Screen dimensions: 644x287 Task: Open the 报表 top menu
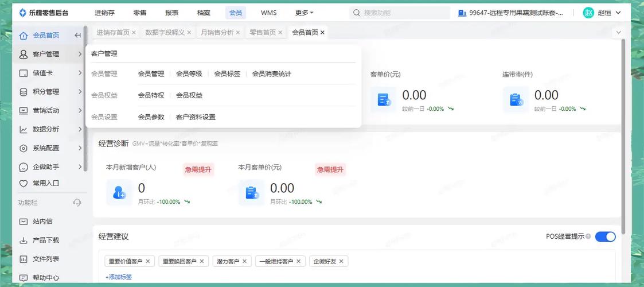click(171, 13)
